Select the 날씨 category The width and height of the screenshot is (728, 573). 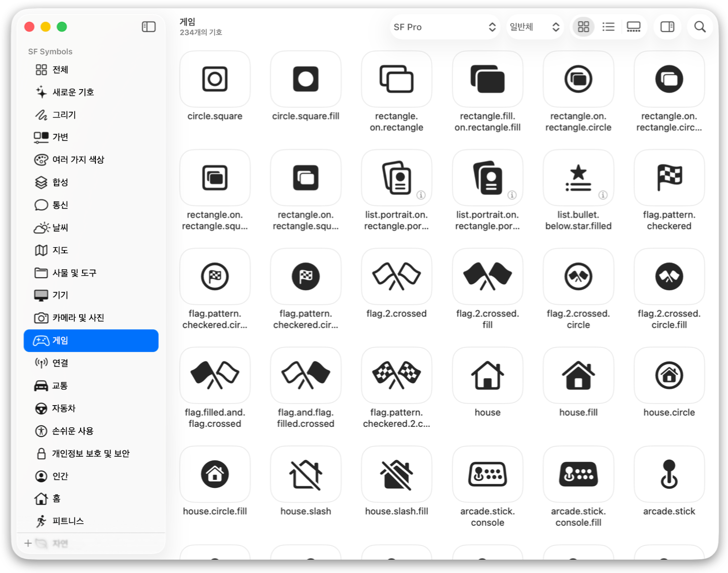[91, 228]
